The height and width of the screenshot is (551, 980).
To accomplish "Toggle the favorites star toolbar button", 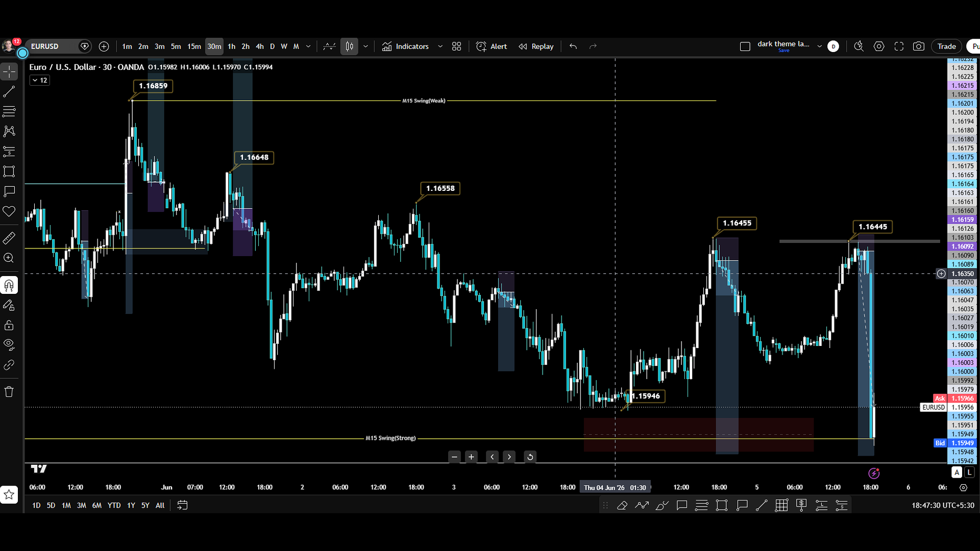I will (x=9, y=494).
